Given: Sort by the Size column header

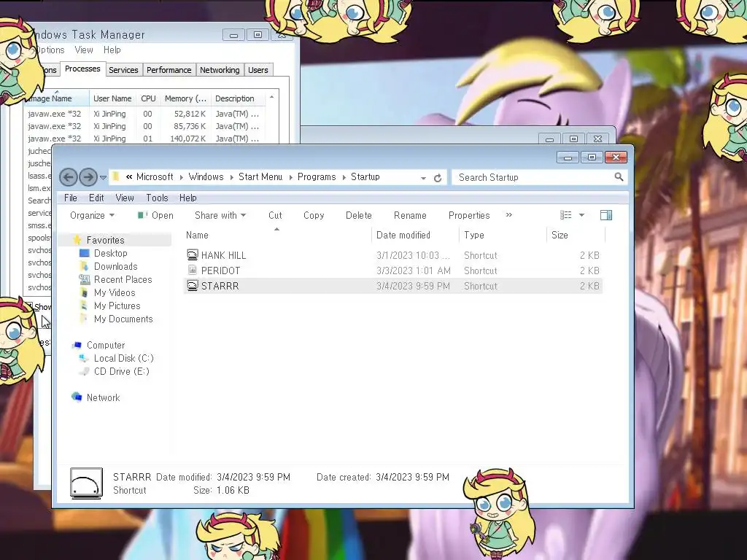Looking at the screenshot, I should (576, 236).
